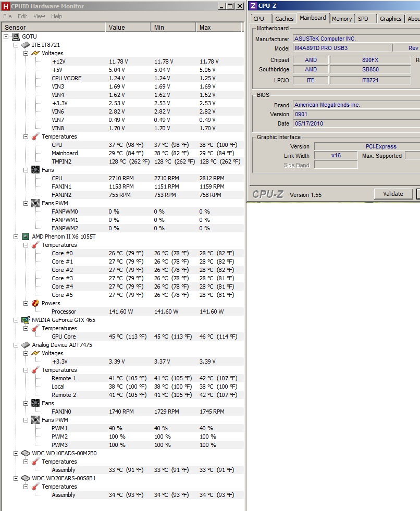Click the Voltages icon under ITE IT8721
Screen dimensions: 420x511
35,53
